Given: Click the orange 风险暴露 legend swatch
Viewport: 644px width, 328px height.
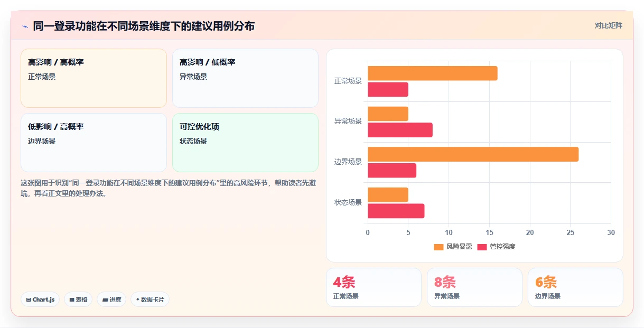Looking at the screenshot, I should [x=438, y=247].
